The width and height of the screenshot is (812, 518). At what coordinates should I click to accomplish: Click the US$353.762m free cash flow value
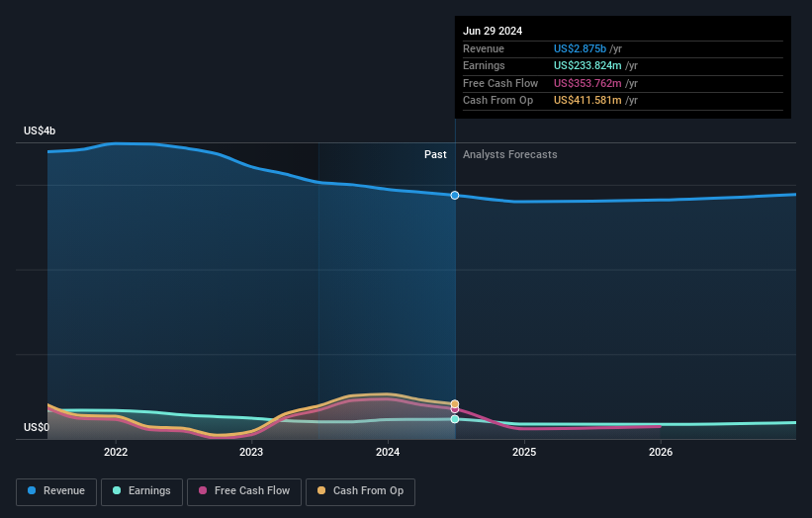point(587,83)
